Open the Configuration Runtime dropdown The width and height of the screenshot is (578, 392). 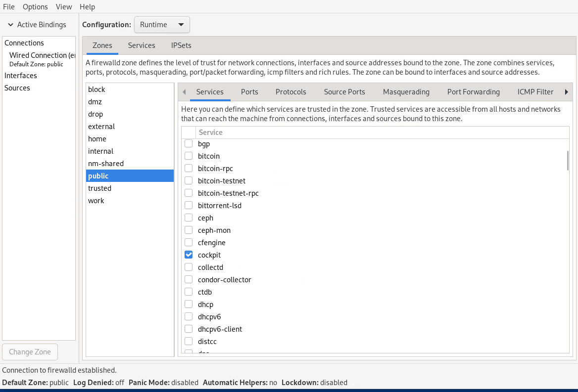tap(161, 24)
